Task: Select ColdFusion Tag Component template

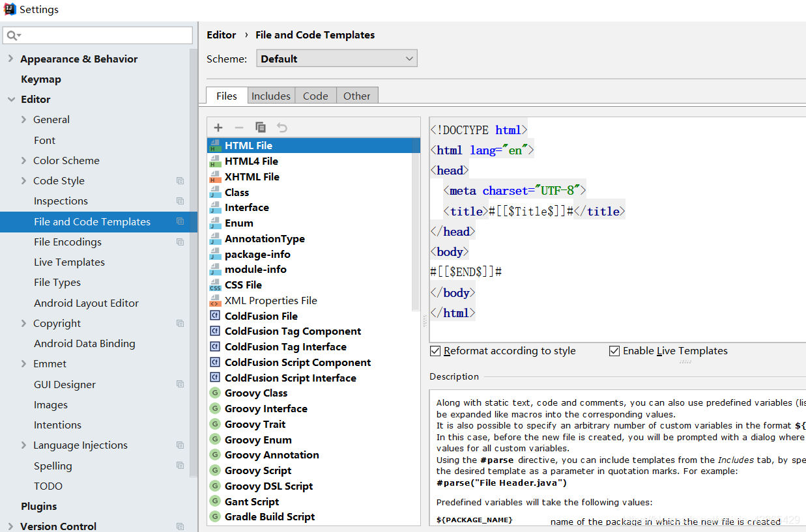Action: coord(293,331)
